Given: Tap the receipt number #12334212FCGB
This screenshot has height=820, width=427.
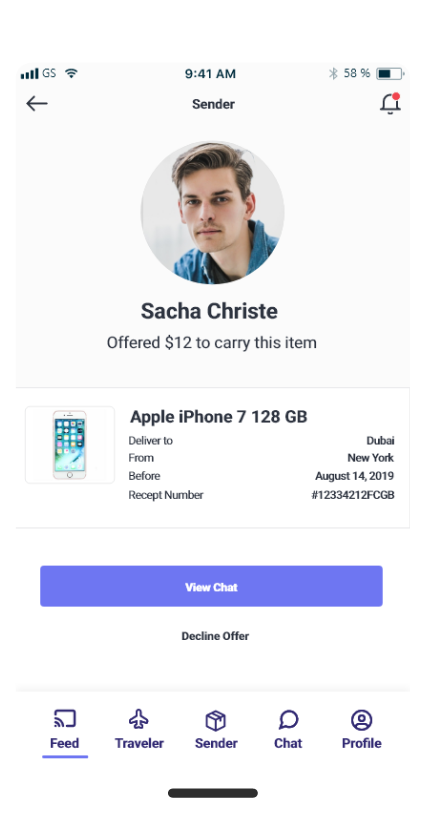Looking at the screenshot, I should click(353, 495).
